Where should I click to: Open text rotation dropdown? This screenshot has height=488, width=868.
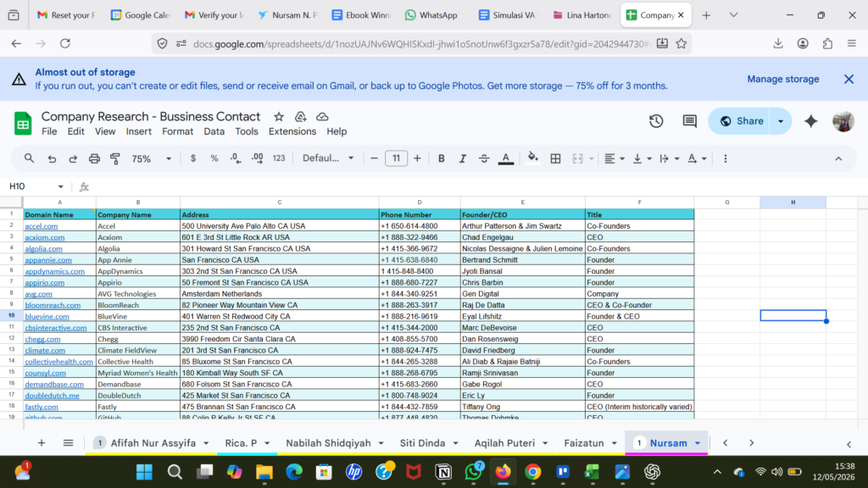pos(697,158)
